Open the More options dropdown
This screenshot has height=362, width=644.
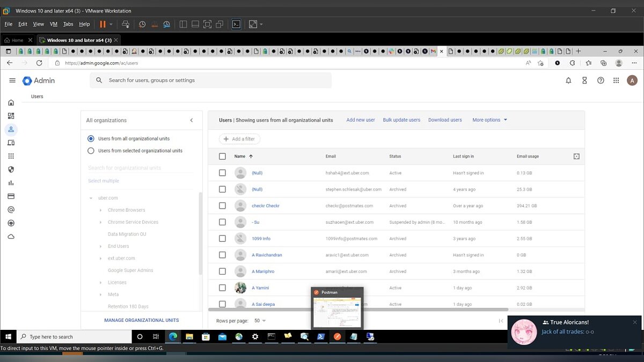click(489, 120)
